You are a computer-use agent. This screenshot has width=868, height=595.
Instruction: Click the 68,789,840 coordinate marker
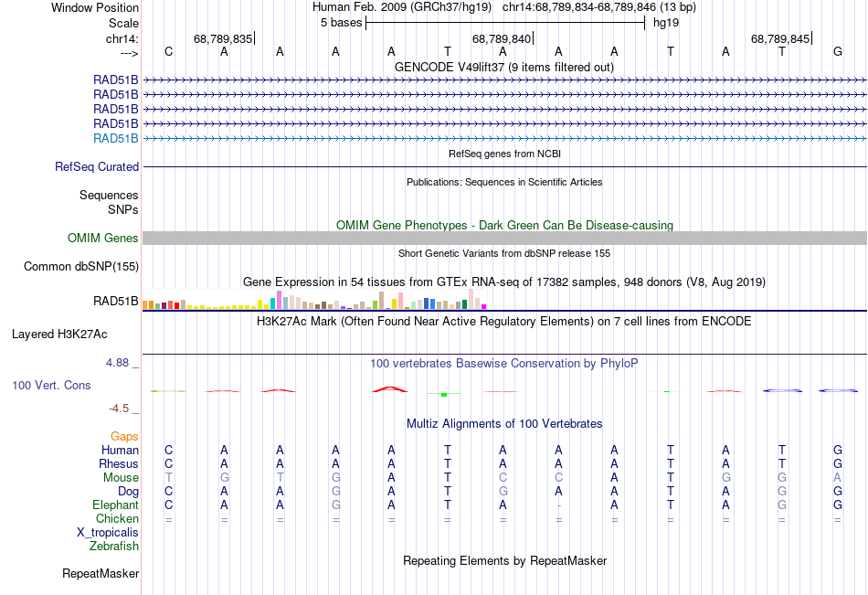point(502,38)
